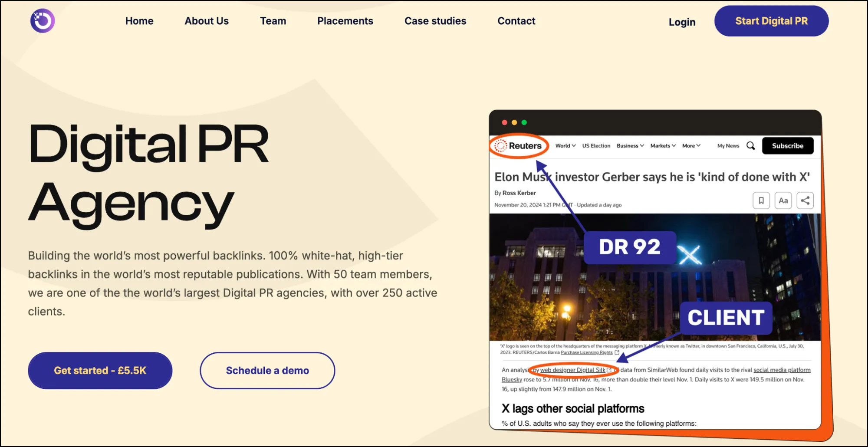Viewport: 868px width, 447px height.
Task: Click the Reuters logo in the article header
Action: point(519,146)
